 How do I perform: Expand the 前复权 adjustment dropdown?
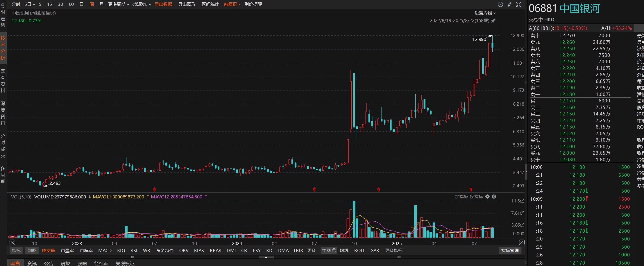(232, 4)
